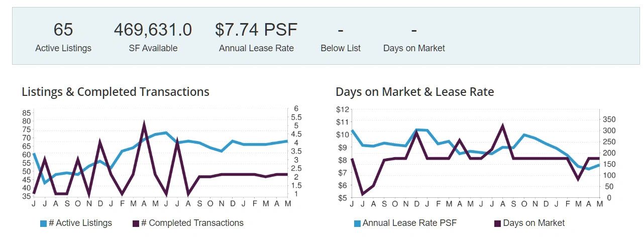Click the "Days on Market & Lease Rate" heading
644x242 pixels.
pyautogui.click(x=415, y=92)
